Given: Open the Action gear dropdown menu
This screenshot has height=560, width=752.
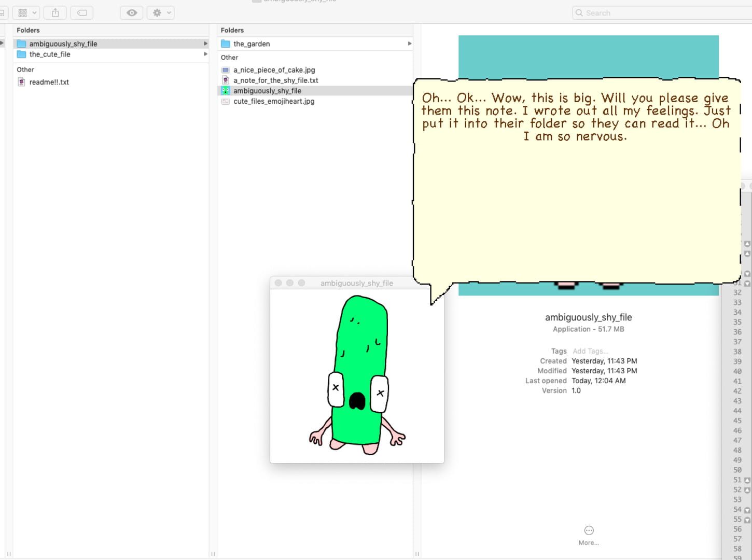Looking at the screenshot, I should click(x=161, y=13).
